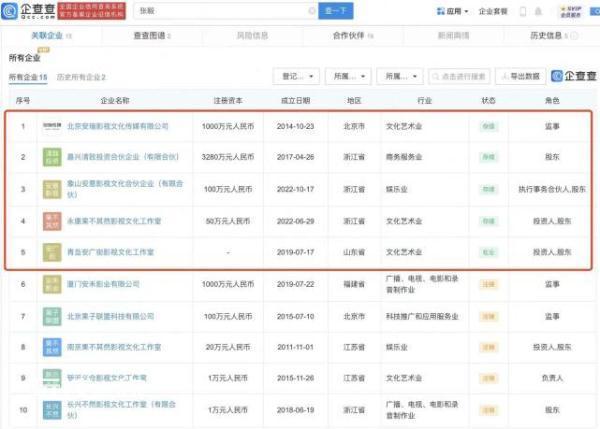The height and width of the screenshot is (429, 600).
Task: Switch to the 合作伙伴 tab
Action: click(x=353, y=36)
